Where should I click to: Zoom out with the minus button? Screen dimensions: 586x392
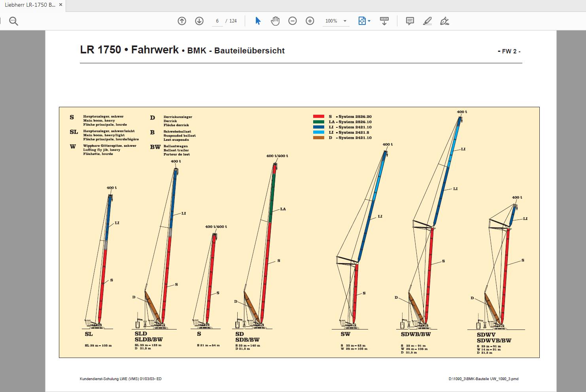click(293, 21)
